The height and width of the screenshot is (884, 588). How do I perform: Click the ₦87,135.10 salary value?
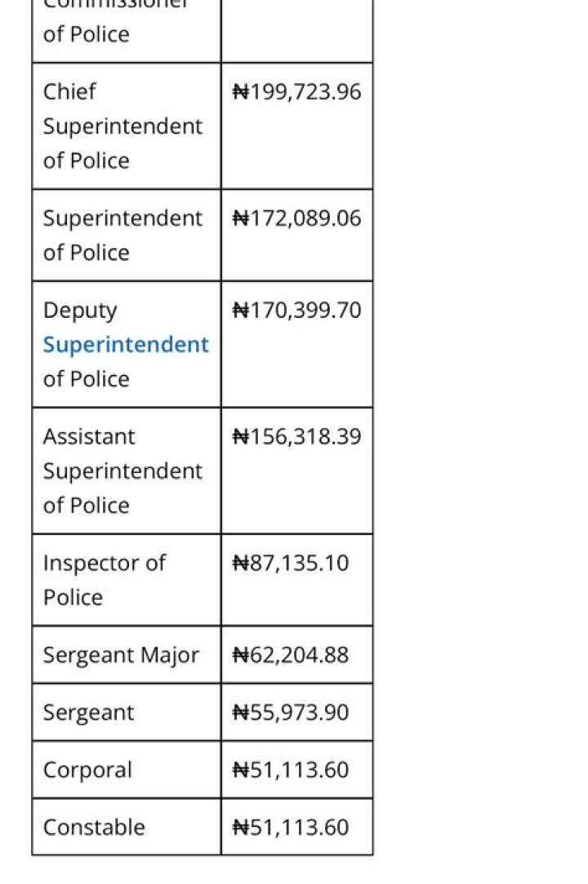(x=291, y=563)
